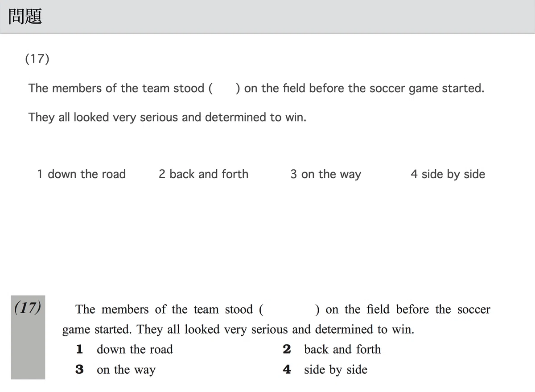Choose answer 3 on the way
The height and width of the screenshot is (392, 535).
[326, 175]
